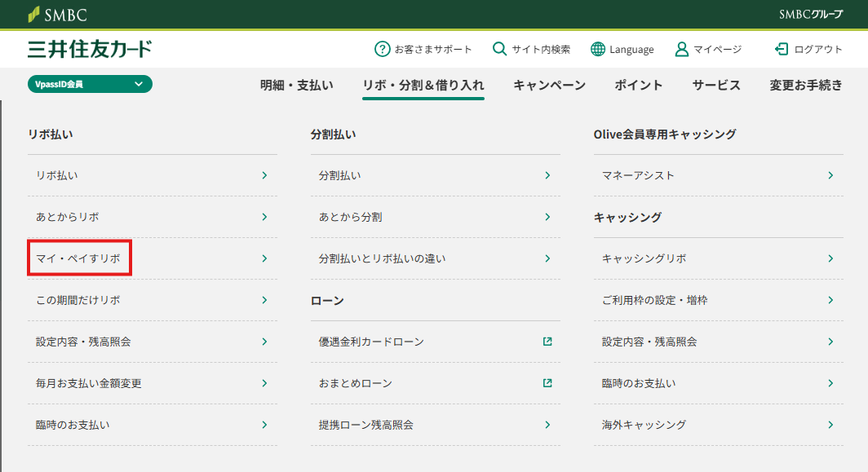Click the arrow beside 海外キャッシング
Image resolution: width=868 pixels, height=472 pixels.
(831, 425)
